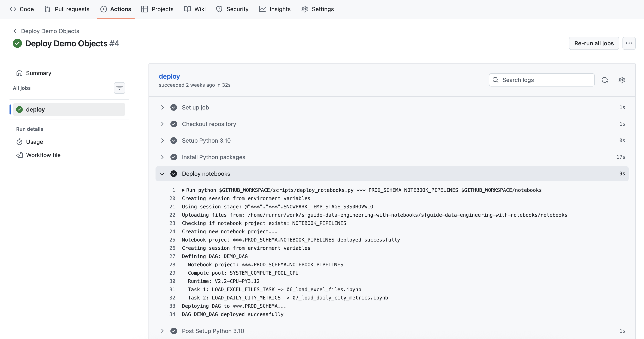Viewport: 644px width, 339px height.
Task: Open the Pull requests tab
Action: [67, 9]
